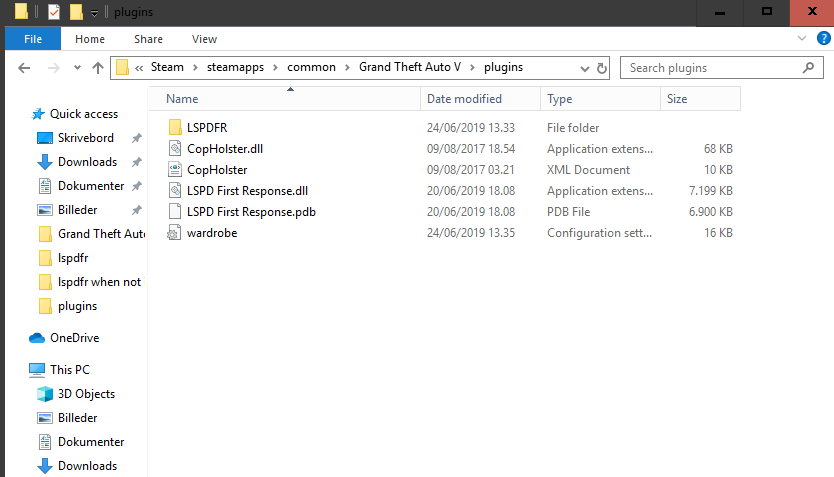Viewport: 834px width, 477px height.
Task: Select the file name CopHolster.dll
Action: click(x=225, y=148)
